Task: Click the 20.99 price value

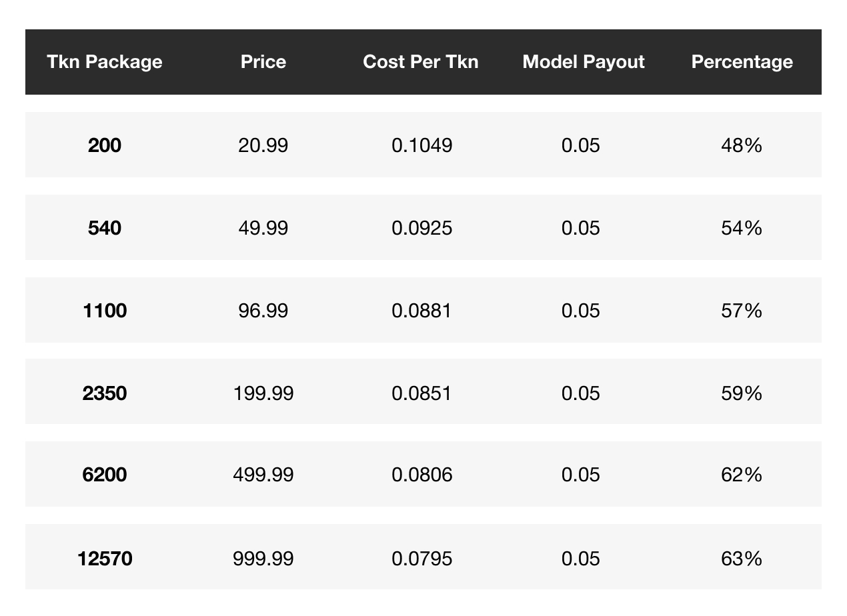Action: 263,145
